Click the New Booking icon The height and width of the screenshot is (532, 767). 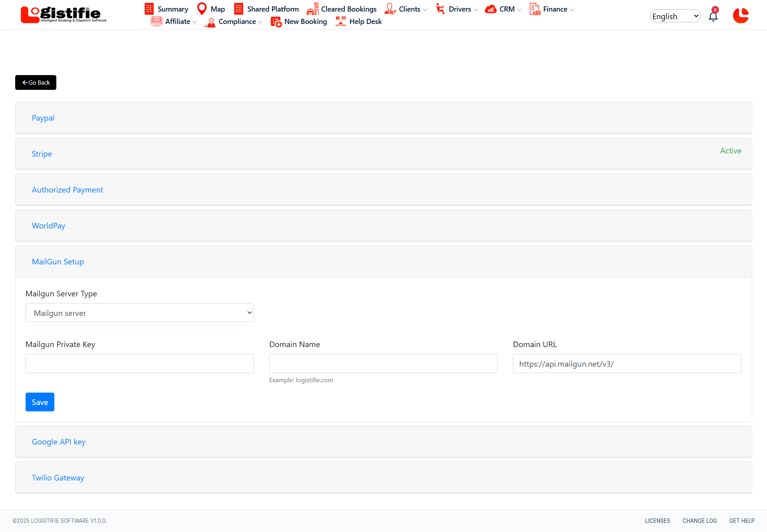(x=276, y=22)
